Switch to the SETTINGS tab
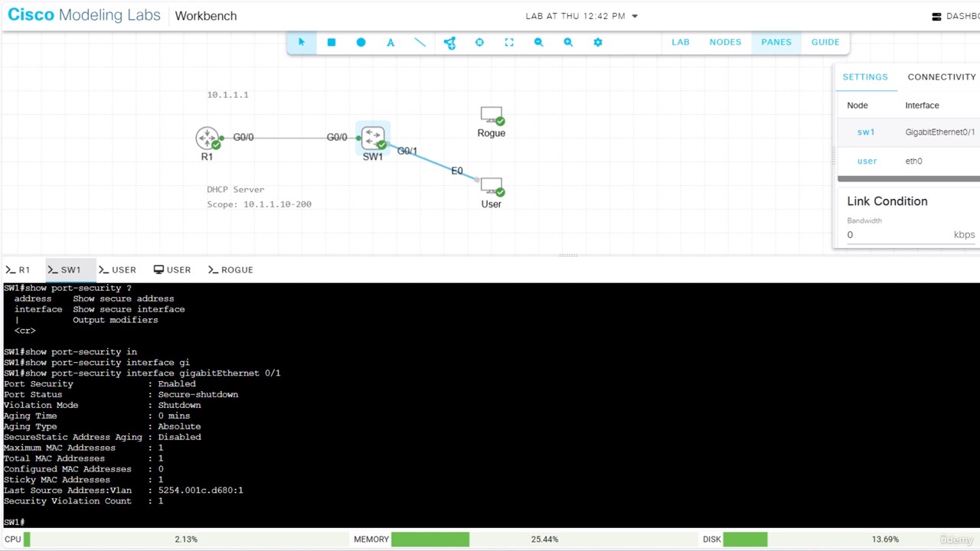Viewport: 980px width, 551px height. (865, 77)
